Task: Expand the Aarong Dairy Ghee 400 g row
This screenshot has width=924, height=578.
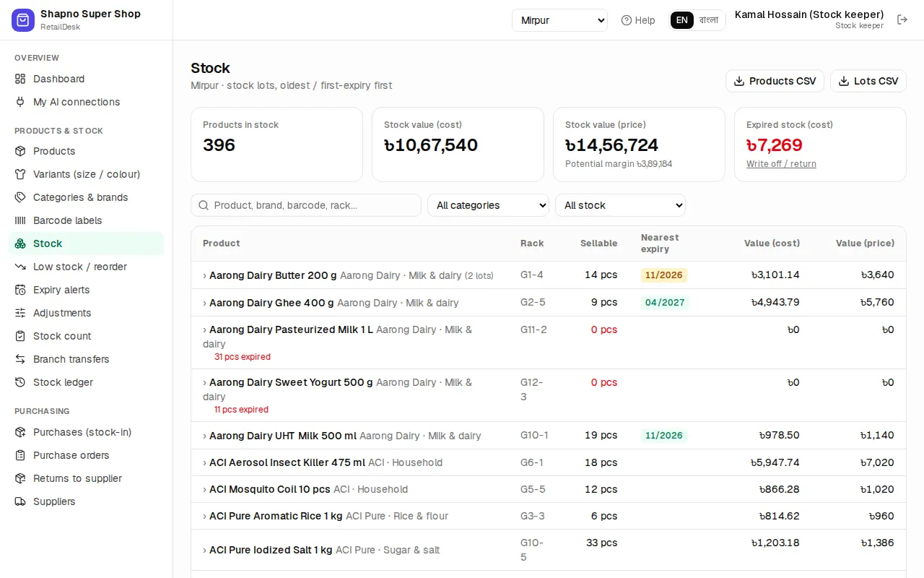Action: tap(548, 303)
